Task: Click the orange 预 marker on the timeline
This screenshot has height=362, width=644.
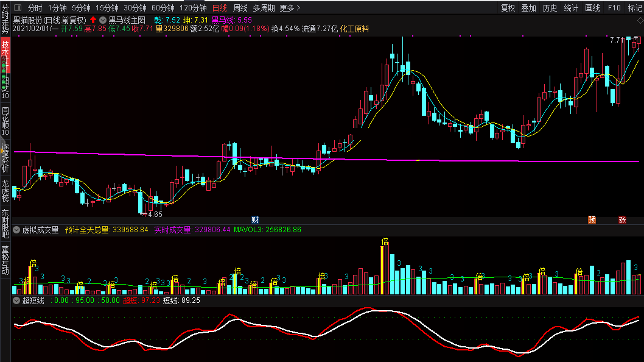Action: (x=592, y=219)
